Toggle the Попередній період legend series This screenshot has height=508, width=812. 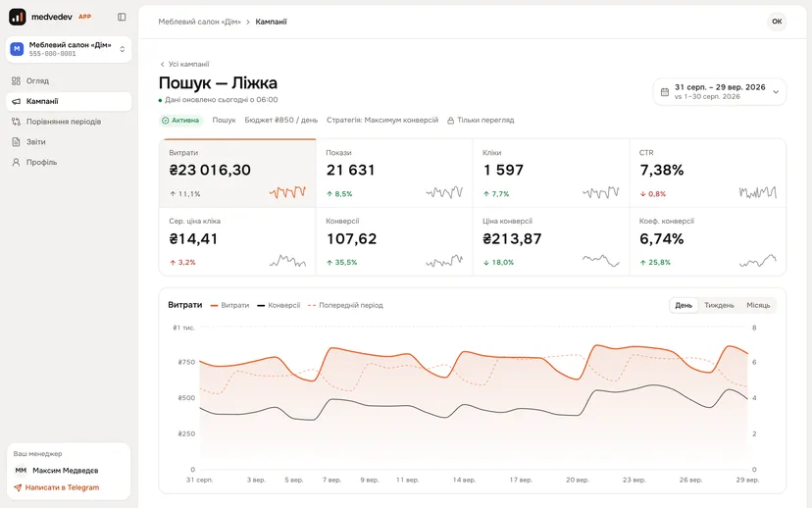click(x=345, y=306)
